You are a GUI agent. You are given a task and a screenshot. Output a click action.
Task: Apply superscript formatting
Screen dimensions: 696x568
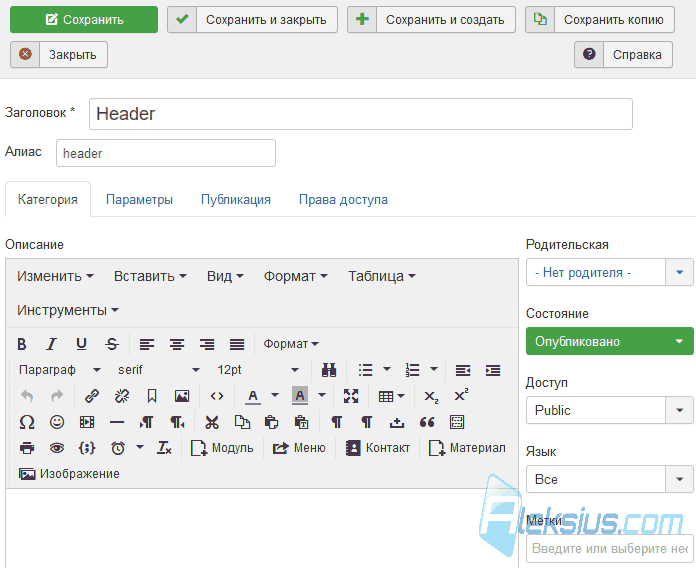[461, 396]
